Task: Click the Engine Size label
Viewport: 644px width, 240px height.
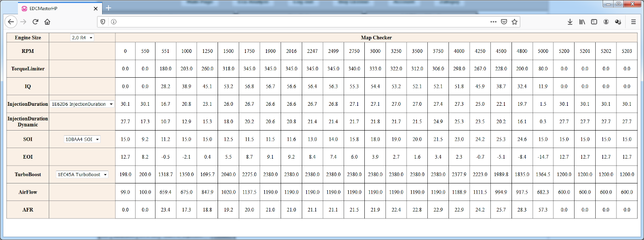Action: (x=28, y=38)
